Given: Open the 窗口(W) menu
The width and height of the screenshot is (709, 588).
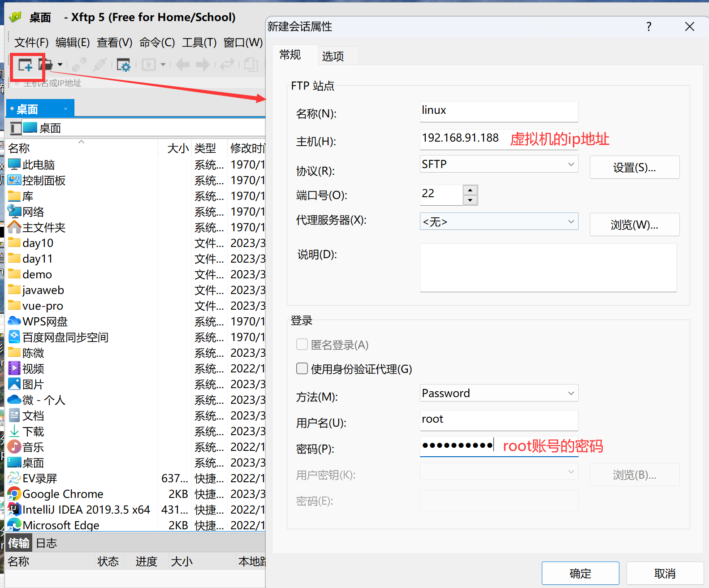Looking at the screenshot, I should [243, 43].
